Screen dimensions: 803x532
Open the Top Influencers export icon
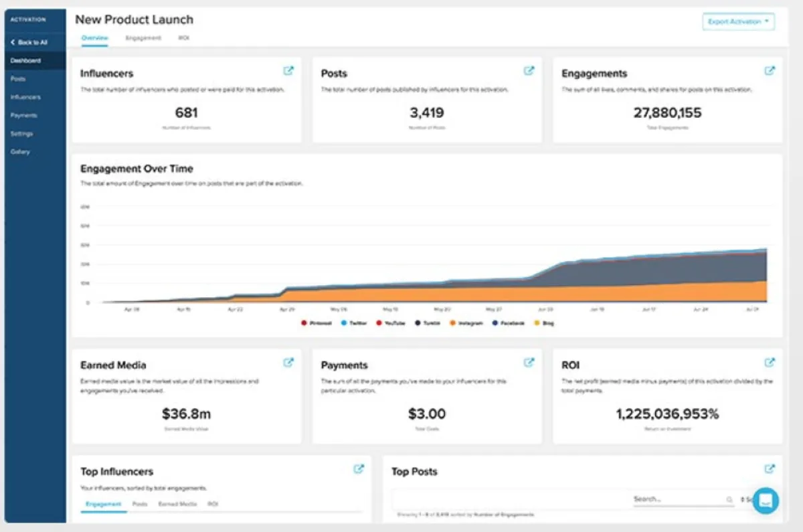click(x=359, y=469)
